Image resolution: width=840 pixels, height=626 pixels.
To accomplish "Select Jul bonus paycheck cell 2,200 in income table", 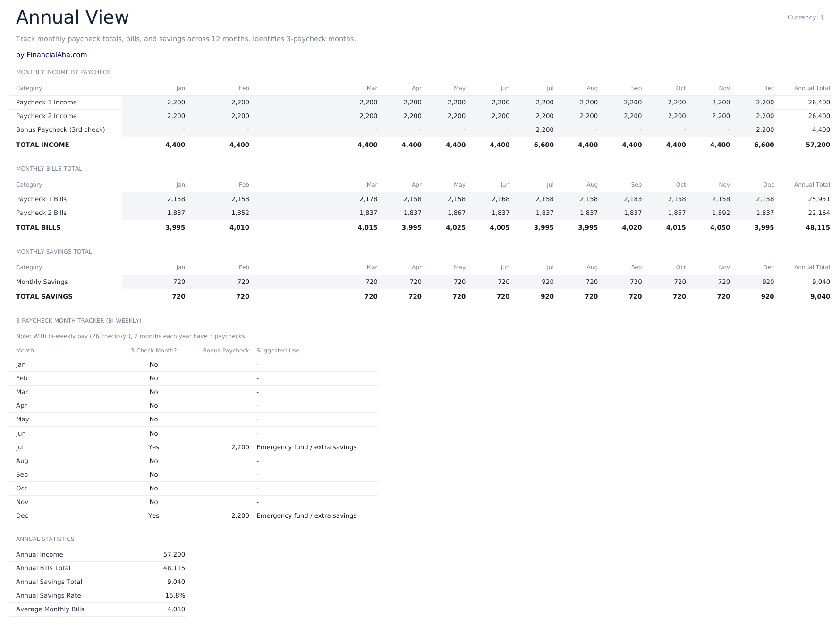I will [544, 130].
